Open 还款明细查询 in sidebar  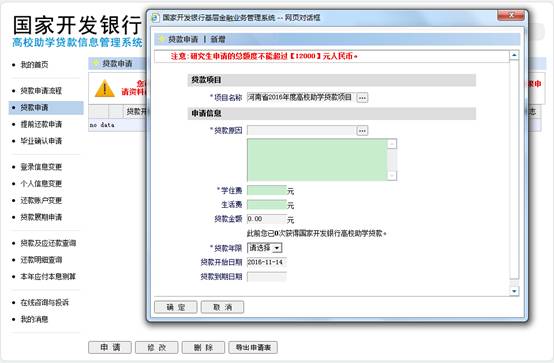pyautogui.click(x=41, y=260)
